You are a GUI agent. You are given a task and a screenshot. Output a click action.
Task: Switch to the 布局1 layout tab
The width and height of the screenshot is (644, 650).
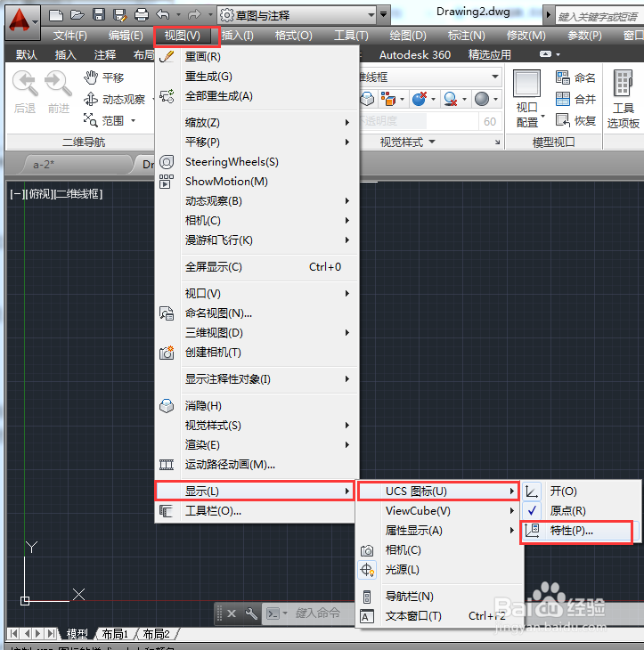(115, 634)
